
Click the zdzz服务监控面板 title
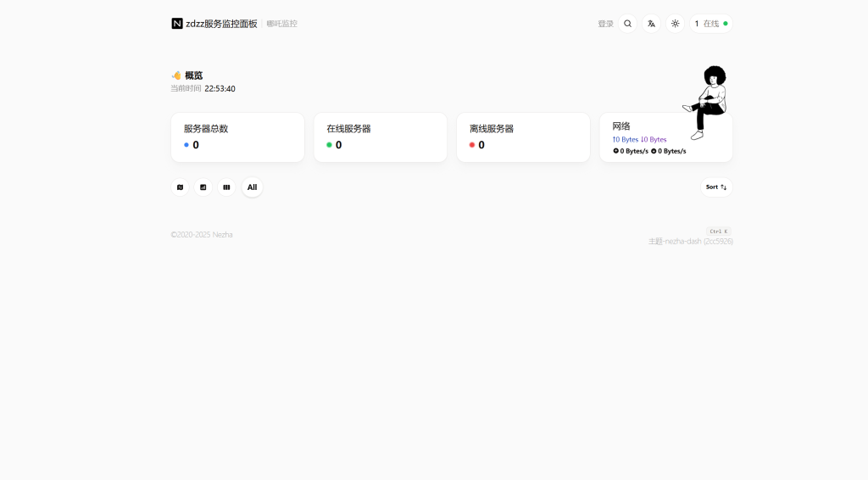point(221,23)
